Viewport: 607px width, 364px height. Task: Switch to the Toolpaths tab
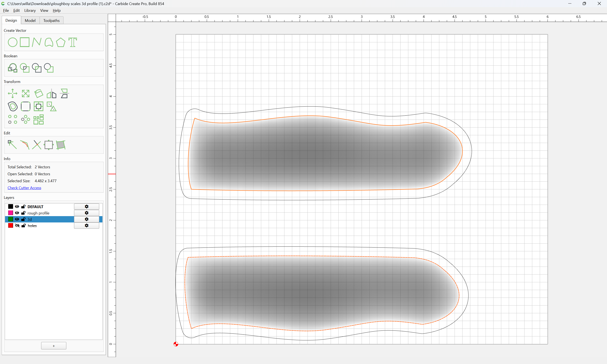tap(51, 20)
